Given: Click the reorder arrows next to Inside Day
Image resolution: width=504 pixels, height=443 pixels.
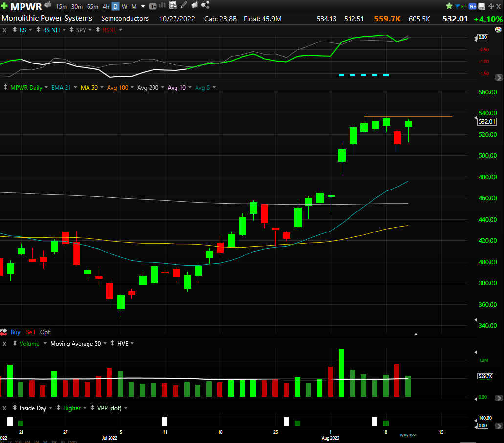Looking at the screenshot, I should click(15, 408).
